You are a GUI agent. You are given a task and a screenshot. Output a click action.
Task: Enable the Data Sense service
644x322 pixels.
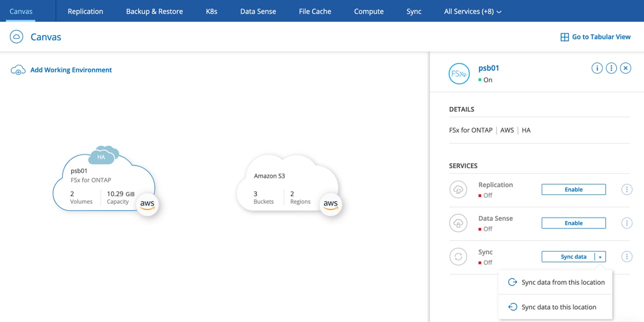(573, 223)
